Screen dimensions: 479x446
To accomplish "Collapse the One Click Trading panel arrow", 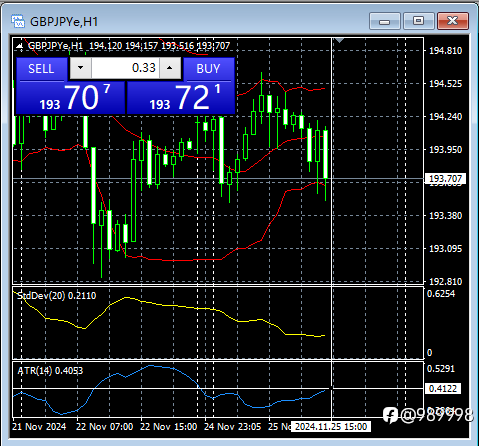I will click(x=19, y=46).
